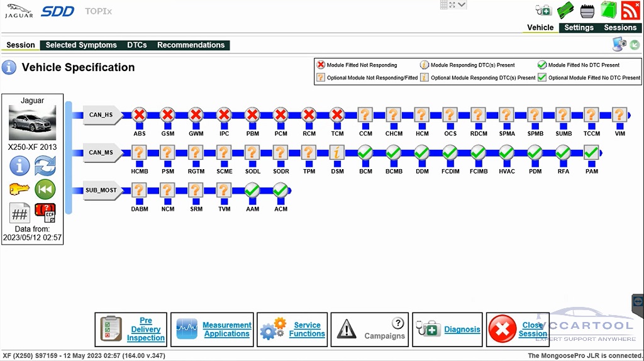Open the Settings tab
Screen dimensions: 644x361
tap(579, 28)
